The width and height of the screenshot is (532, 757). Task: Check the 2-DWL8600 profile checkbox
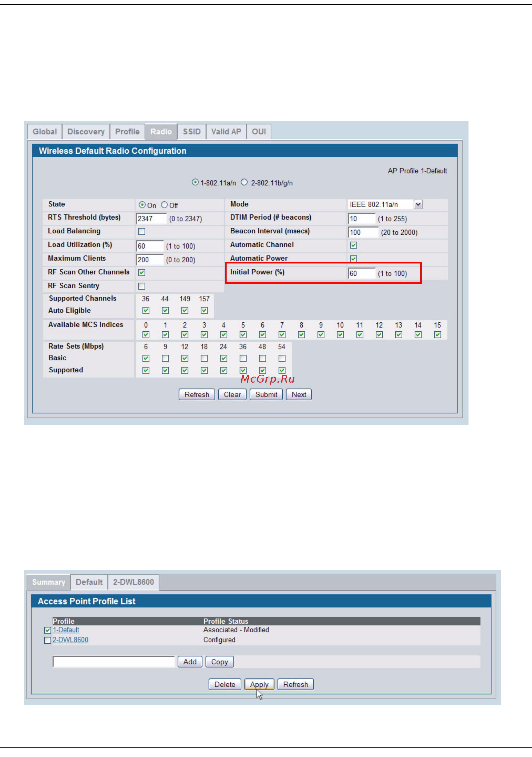47,640
